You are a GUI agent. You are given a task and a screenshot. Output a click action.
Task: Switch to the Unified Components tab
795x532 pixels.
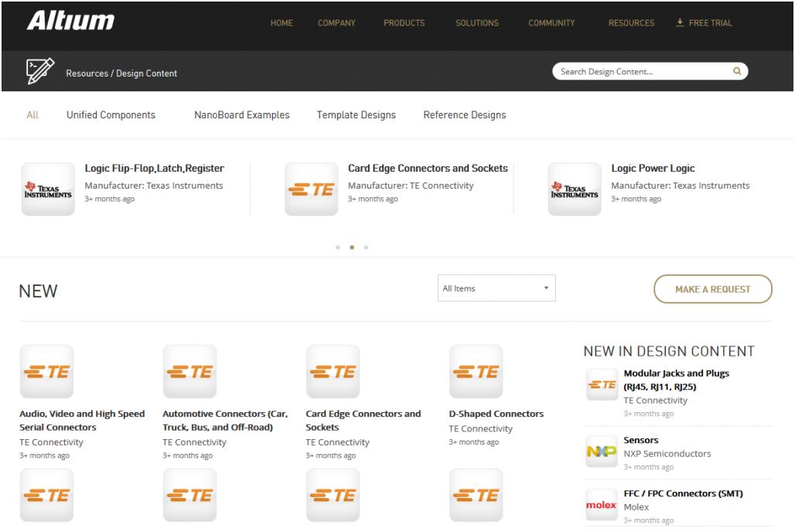pyautogui.click(x=111, y=115)
